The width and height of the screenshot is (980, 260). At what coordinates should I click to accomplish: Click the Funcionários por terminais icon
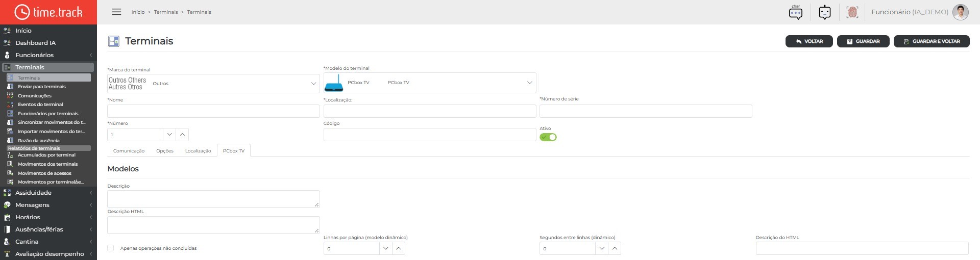click(x=10, y=114)
